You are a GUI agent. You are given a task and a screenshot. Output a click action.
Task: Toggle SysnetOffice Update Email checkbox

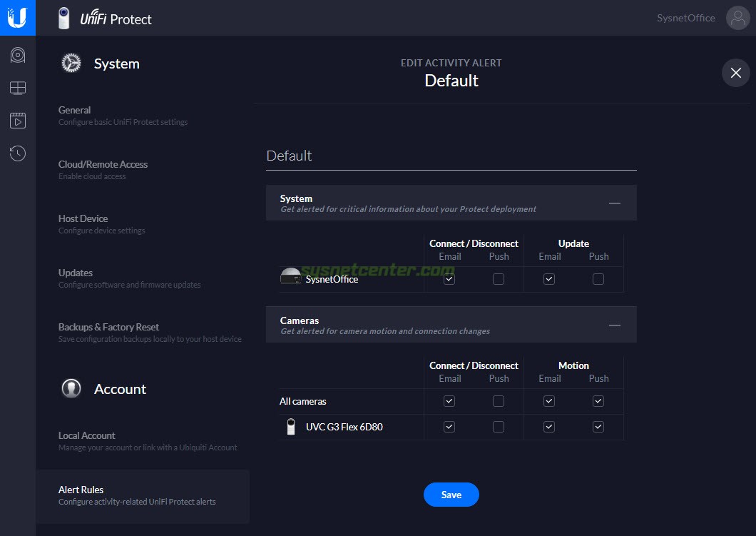click(x=549, y=279)
